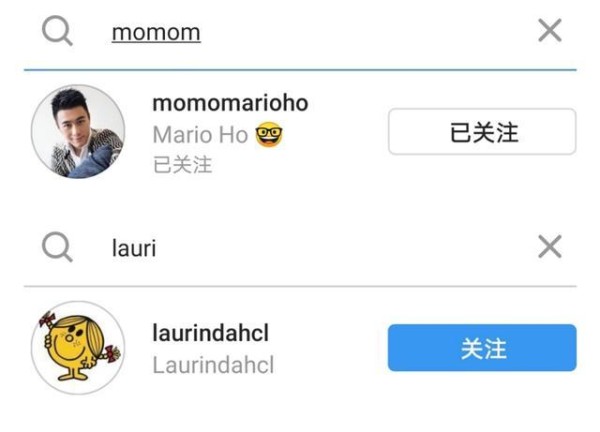The width and height of the screenshot is (600, 432).
Task: Tap the blue 关注 follow button
Action: (482, 348)
